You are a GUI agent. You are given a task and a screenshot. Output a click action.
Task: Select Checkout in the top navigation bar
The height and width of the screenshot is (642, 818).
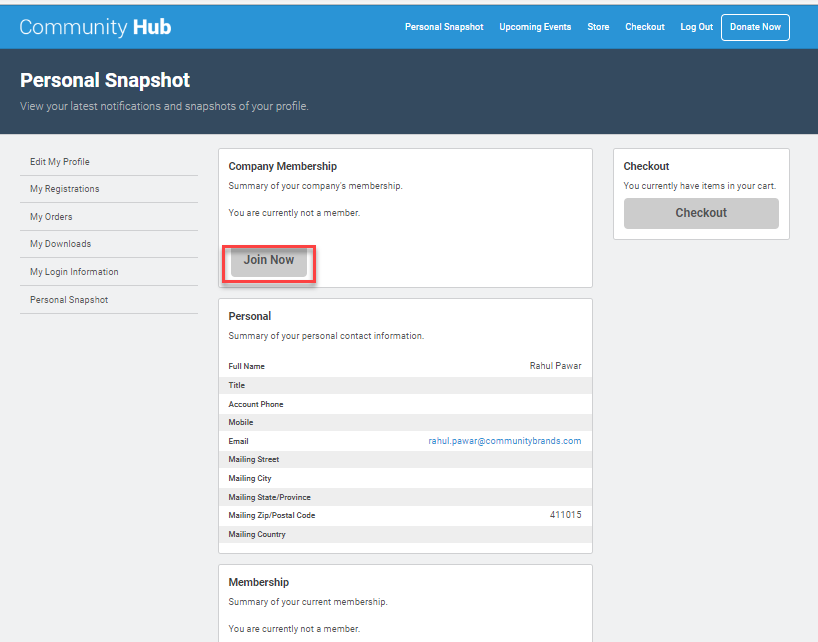pos(645,27)
